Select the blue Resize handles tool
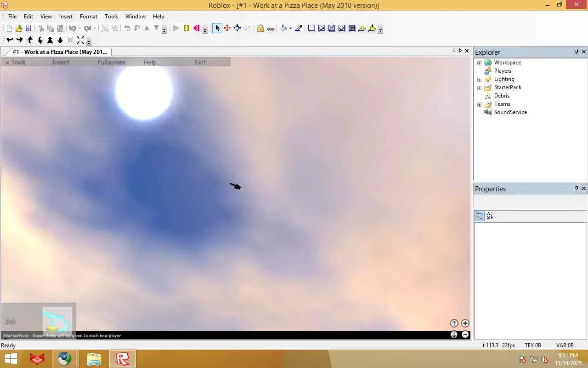The width and height of the screenshot is (588, 368). click(237, 29)
